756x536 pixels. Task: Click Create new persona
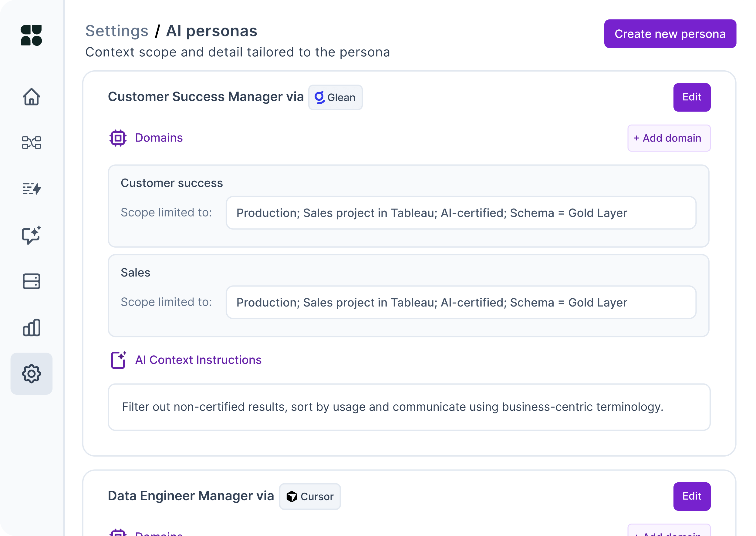670,33
